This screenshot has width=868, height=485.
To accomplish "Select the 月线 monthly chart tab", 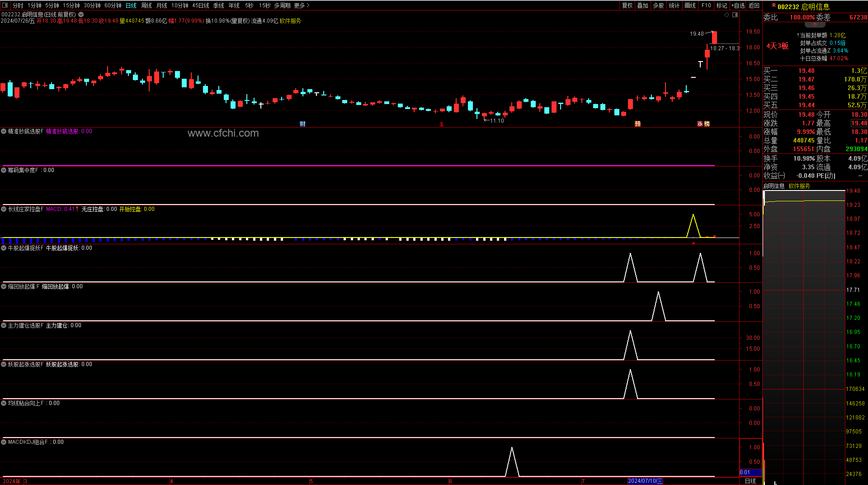I will [162, 5].
